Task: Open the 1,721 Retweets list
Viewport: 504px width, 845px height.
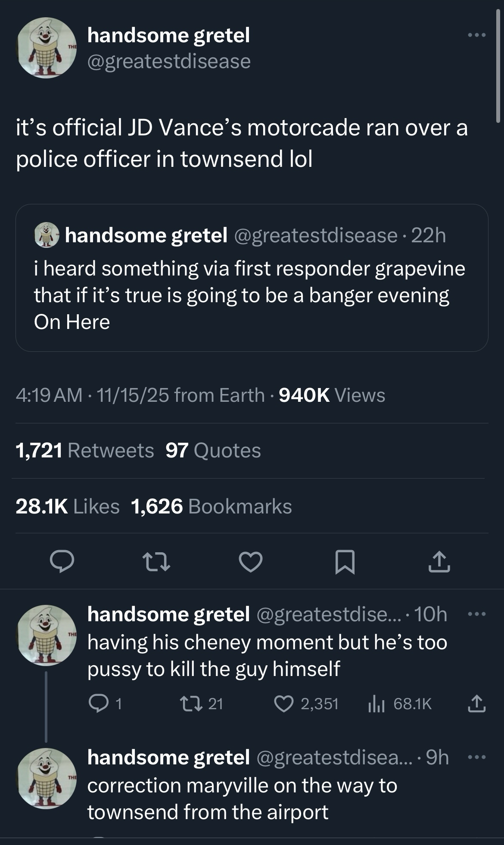Action: (84, 451)
